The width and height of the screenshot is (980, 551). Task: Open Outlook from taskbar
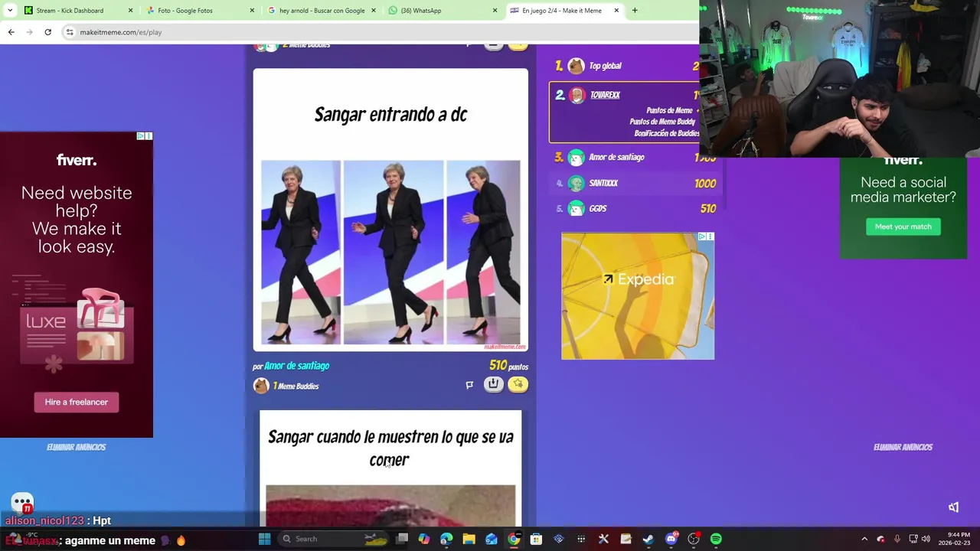[x=491, y=539]
